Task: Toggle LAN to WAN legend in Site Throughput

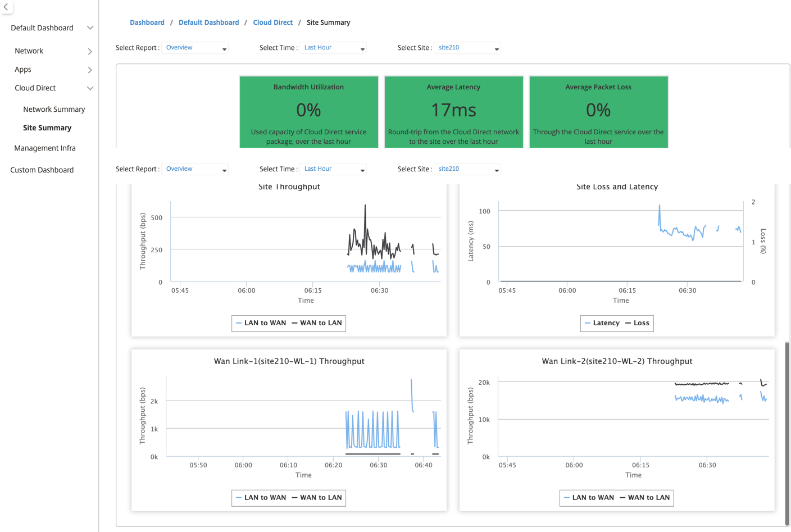Action: (x=261, y=323)
